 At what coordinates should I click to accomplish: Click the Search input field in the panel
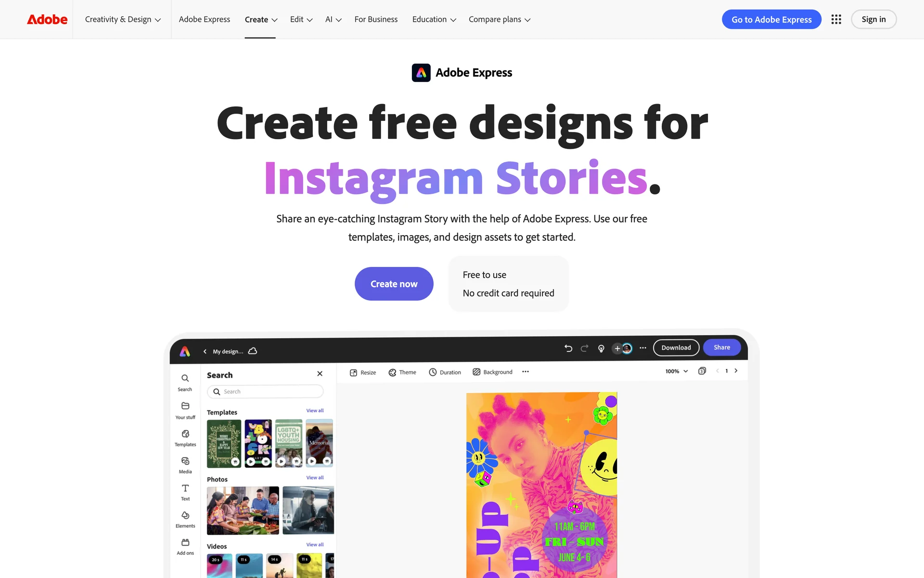tap(265, 392)
